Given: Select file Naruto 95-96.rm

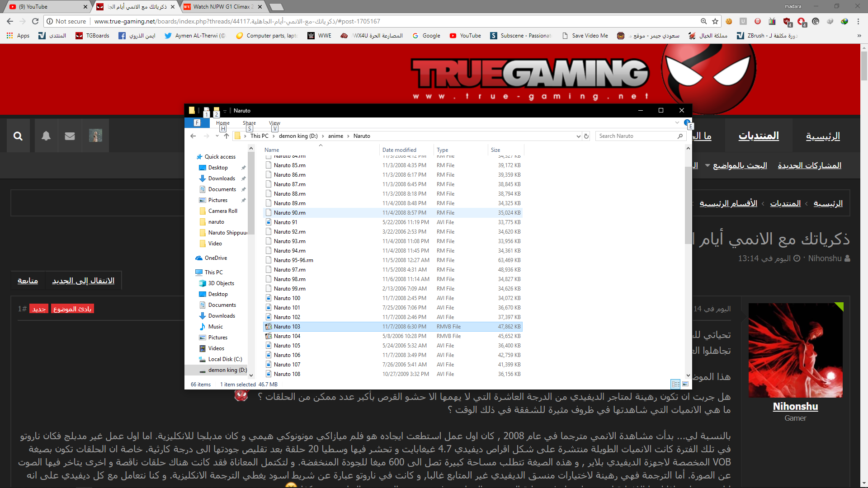Looking at the screenshot, I should coord(392,260).
